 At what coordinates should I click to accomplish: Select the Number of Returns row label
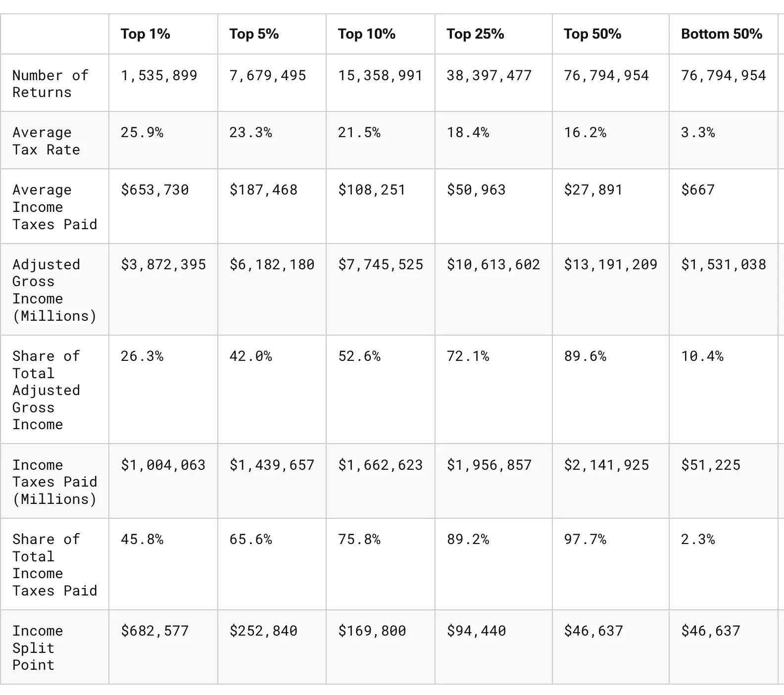[x=50, y=84]
